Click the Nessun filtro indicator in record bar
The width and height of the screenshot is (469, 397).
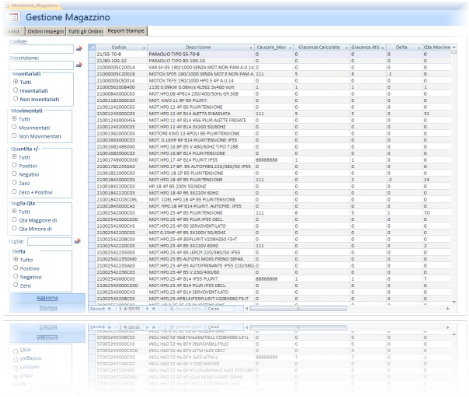point(185,309)
